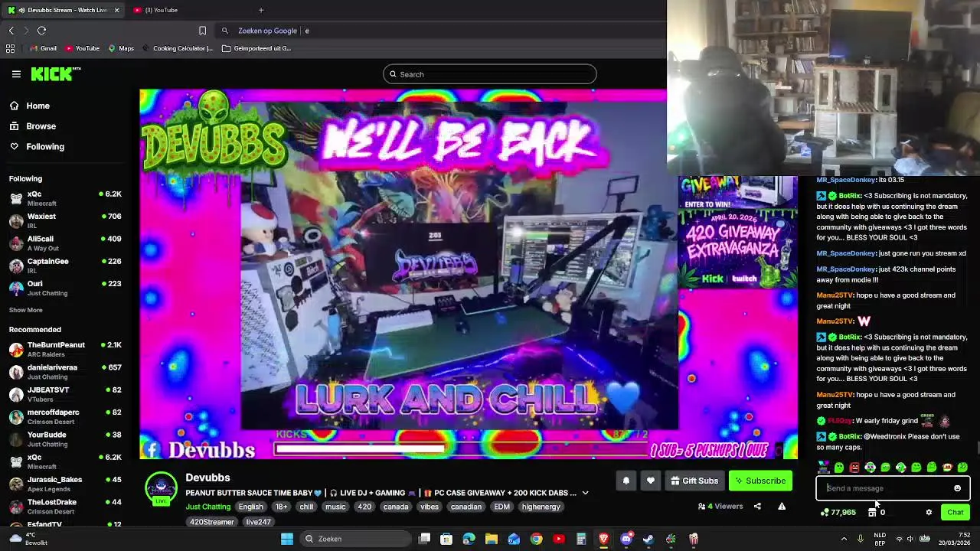This screenshot has height=551, width=980.
Task: Click the Subscribe button
Action: [x=760, y=481]
